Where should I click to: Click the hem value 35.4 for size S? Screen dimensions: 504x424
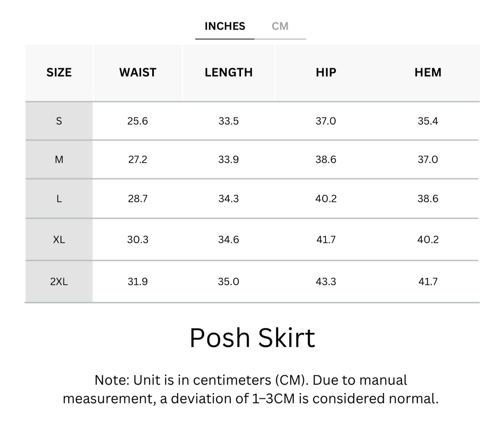click(428, 121)
